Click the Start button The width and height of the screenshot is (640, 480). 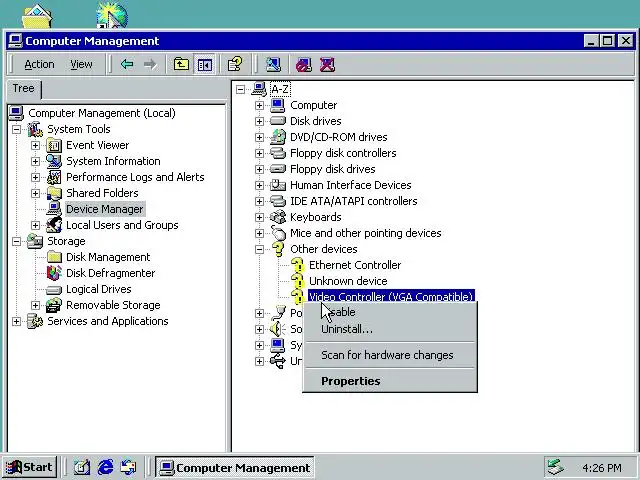(x=29, y=467)
